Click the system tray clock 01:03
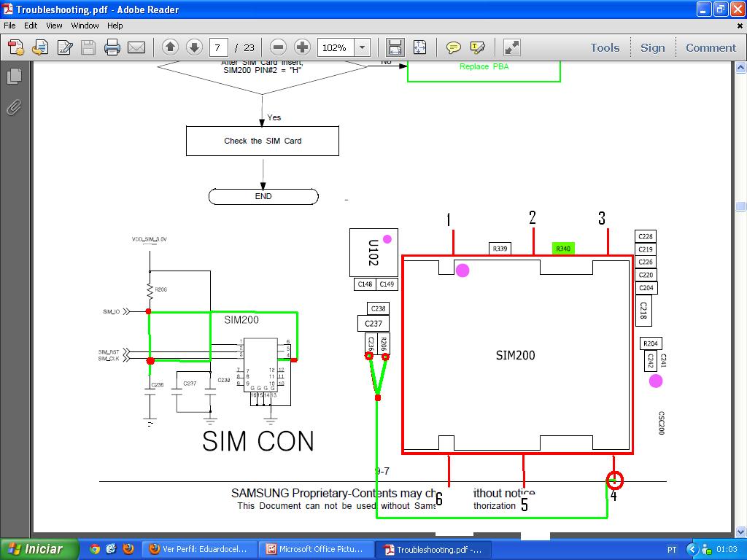 click(x=727, y=550)
